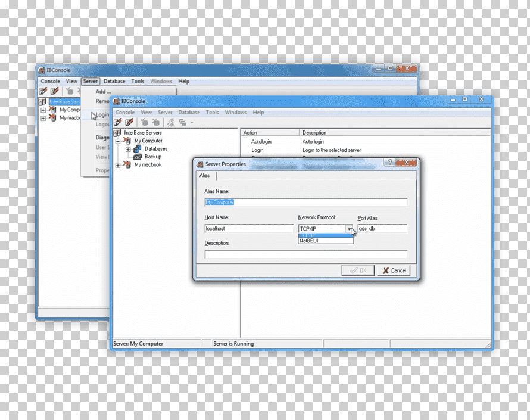The width and height of the screenshot is (530, 420).
Task: Click the Alias Name input field
Action: point(306,202)
